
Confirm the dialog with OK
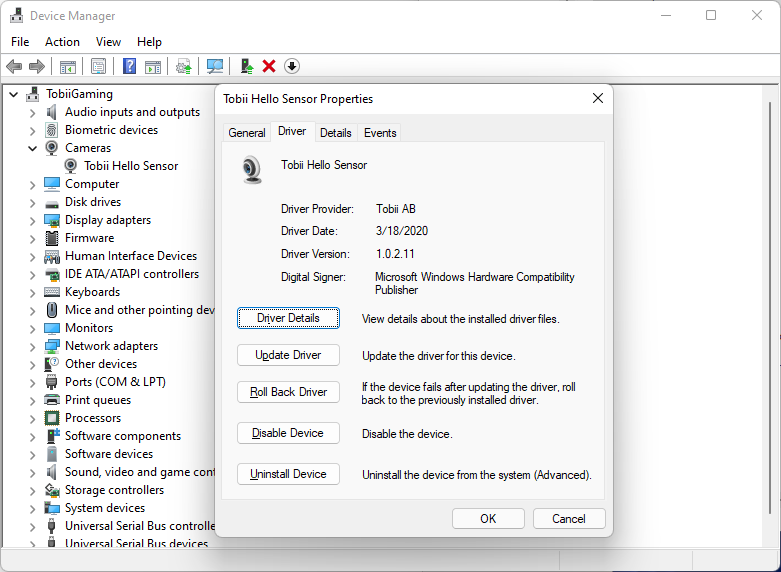(x=488, y=519)
